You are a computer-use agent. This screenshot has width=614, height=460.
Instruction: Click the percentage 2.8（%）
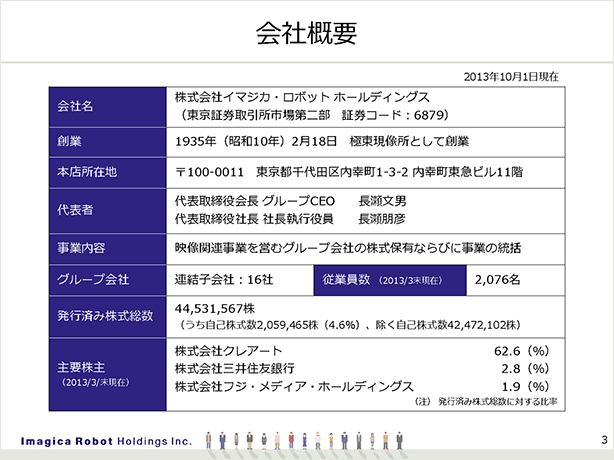point(526,369)
